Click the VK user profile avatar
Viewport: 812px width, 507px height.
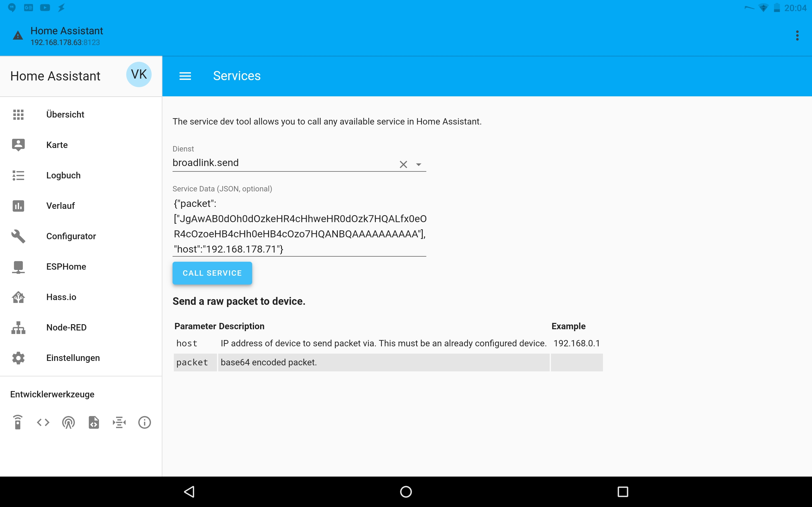click(139, 74)
